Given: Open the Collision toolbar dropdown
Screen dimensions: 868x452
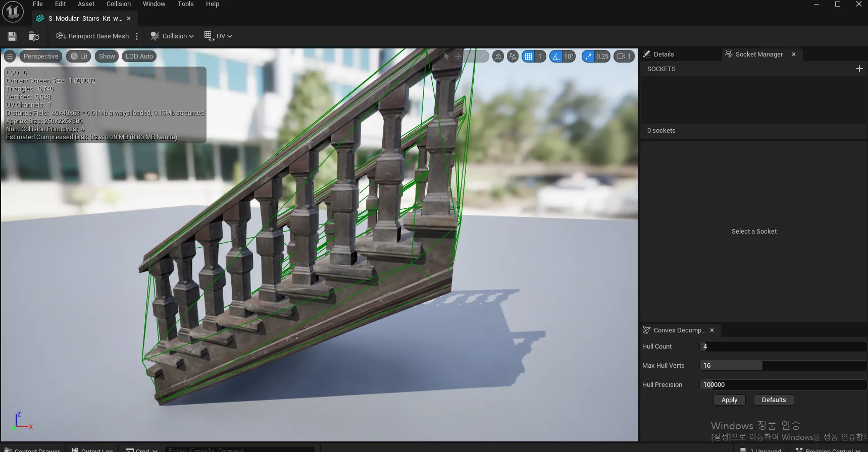Looking at the screenshot, I should (172, 36).
